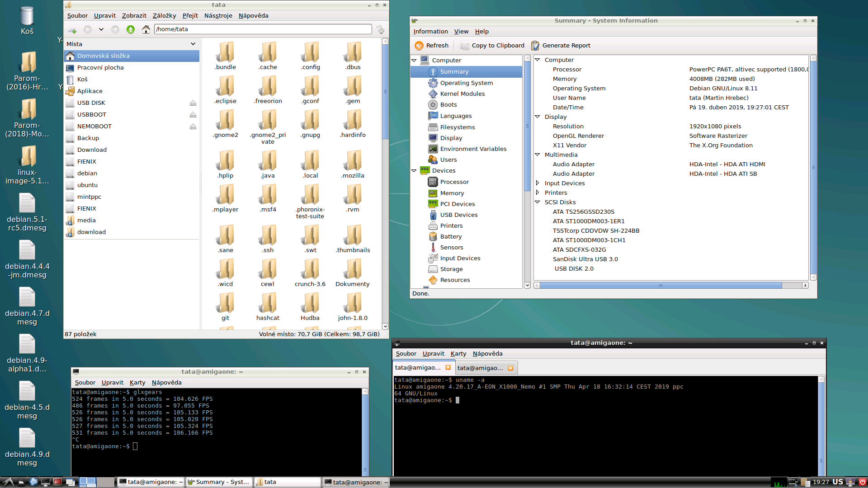Collapse the Devices tree node
Screen dimensions: 868x488
click(414, 171)
